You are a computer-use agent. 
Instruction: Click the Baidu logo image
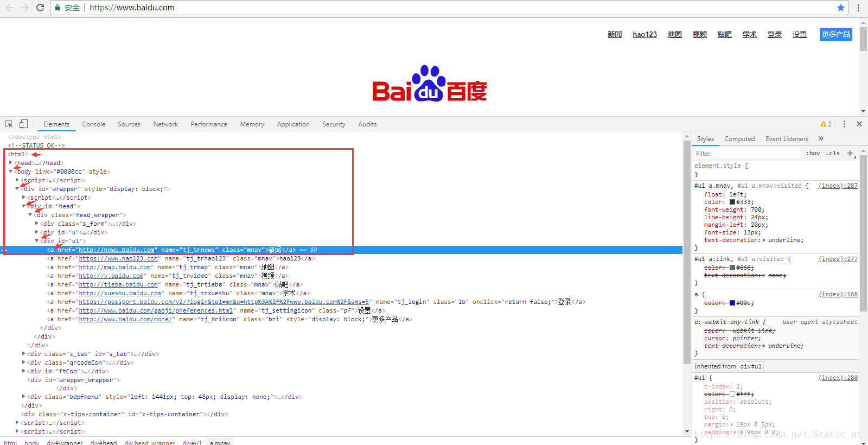click(430, 83)
